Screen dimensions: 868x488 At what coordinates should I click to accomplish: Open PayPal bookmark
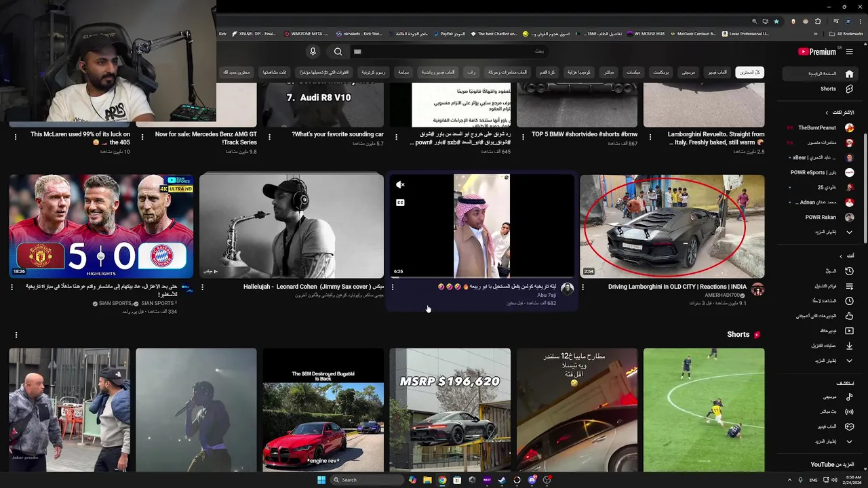pos(450,33)
